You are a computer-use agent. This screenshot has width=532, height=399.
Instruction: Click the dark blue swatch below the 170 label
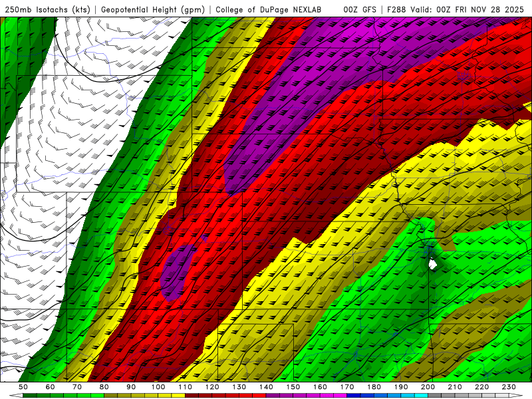click(x=354, y=396)
